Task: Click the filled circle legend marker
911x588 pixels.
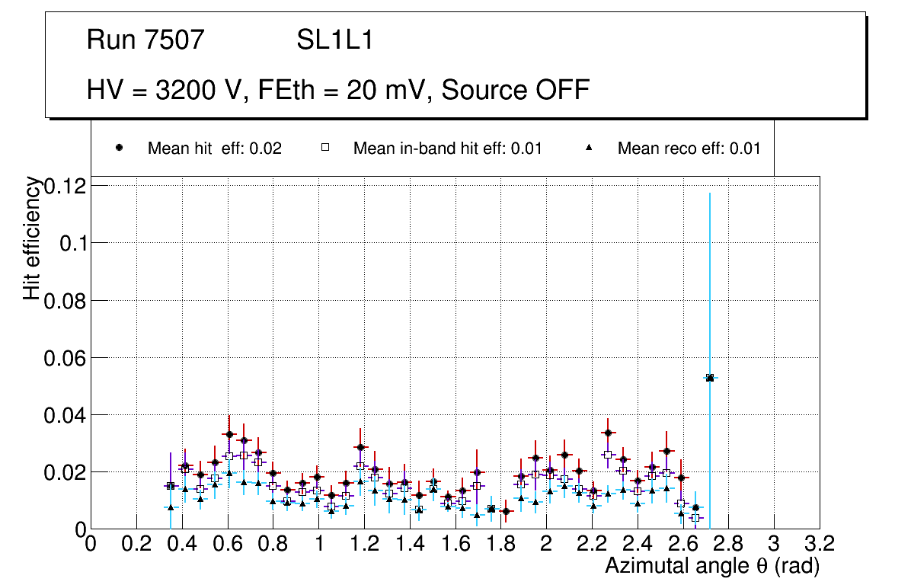Action: [120, 148]
